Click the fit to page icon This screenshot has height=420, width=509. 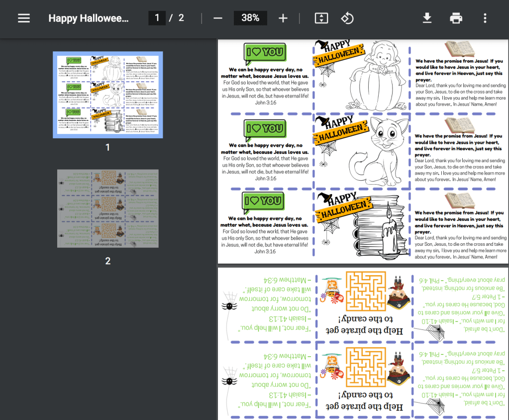[321, 18]
